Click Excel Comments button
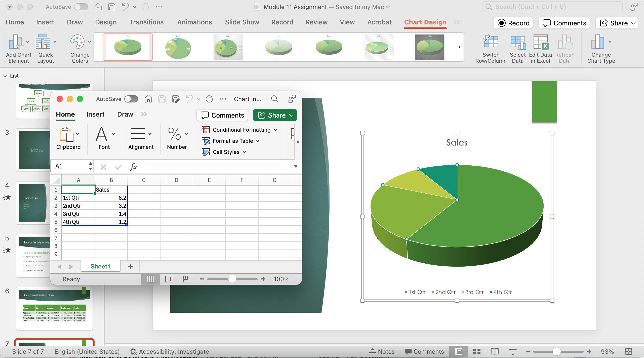This screenshot has width=644, height=358. [222, 115]
